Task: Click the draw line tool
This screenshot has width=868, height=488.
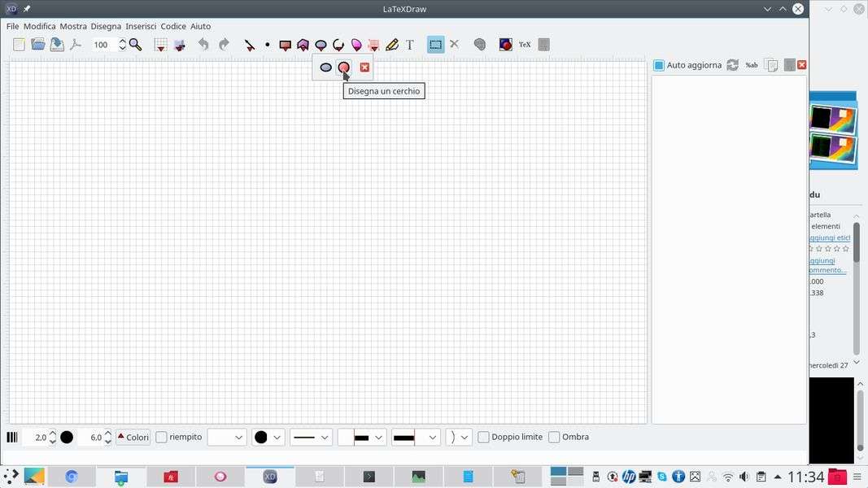Action: [250, 45]
